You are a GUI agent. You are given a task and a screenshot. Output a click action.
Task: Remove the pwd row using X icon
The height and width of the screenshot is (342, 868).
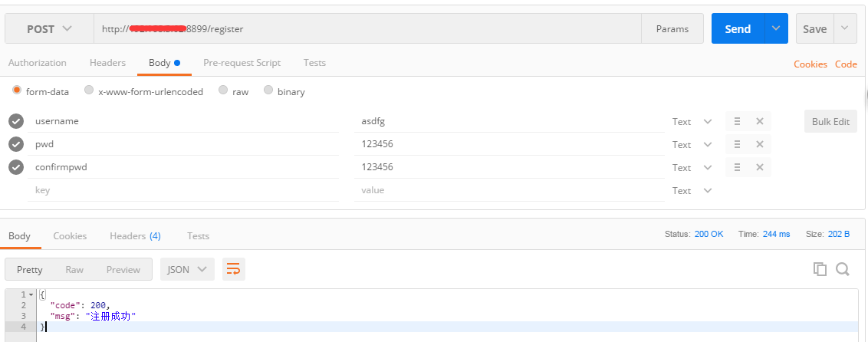[x=759, y=144]
